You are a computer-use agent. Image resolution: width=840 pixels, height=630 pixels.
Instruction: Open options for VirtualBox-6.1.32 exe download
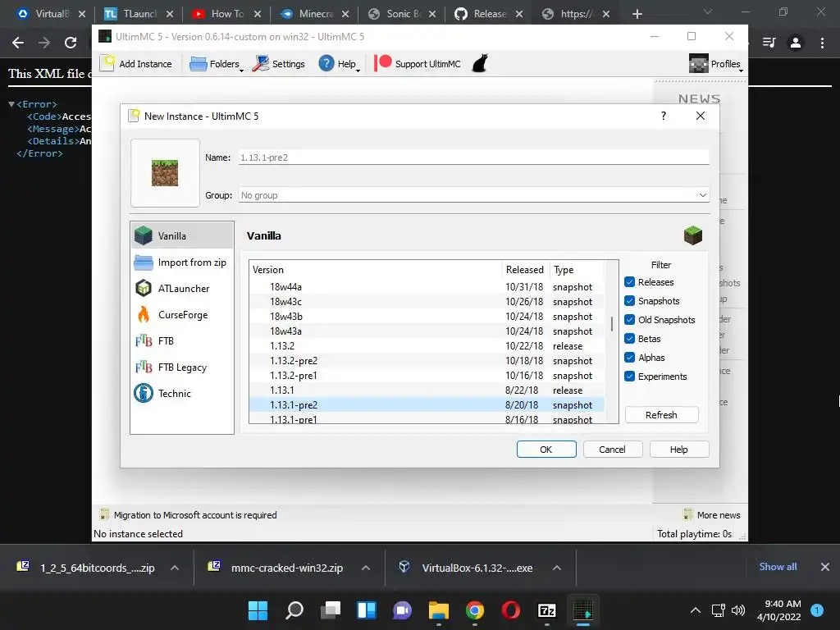(x=557, y=568)
